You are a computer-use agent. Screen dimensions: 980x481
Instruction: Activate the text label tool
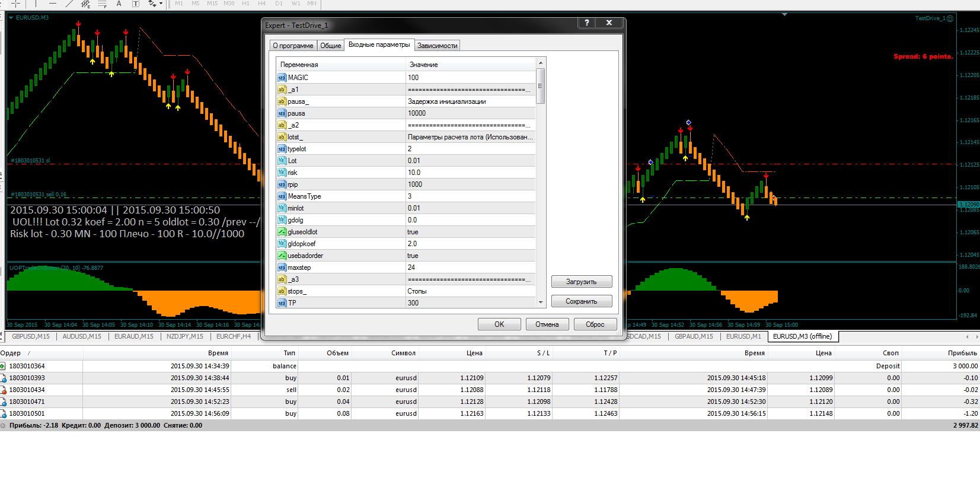point(135,4)
